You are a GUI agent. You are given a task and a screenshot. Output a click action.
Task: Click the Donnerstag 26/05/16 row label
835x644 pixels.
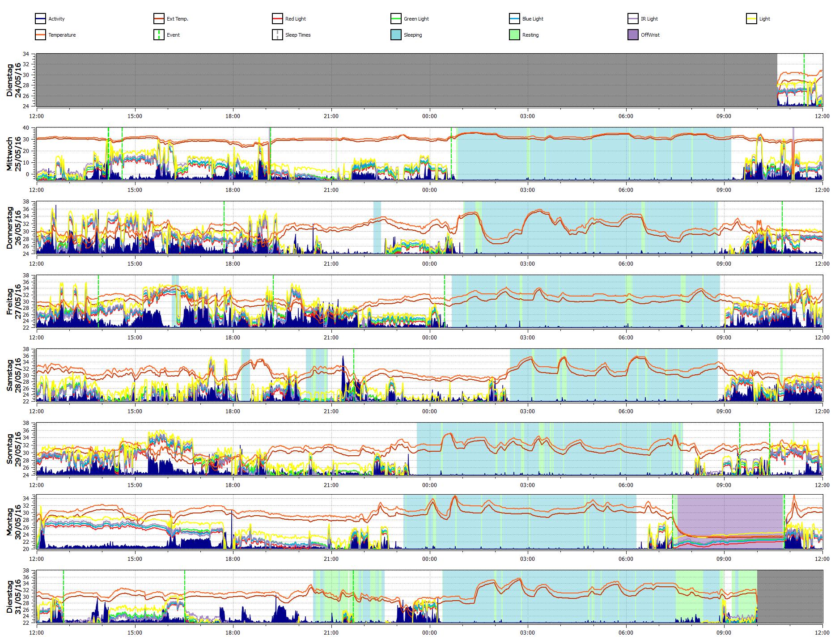pyautogui.click(x=13, y=228)
